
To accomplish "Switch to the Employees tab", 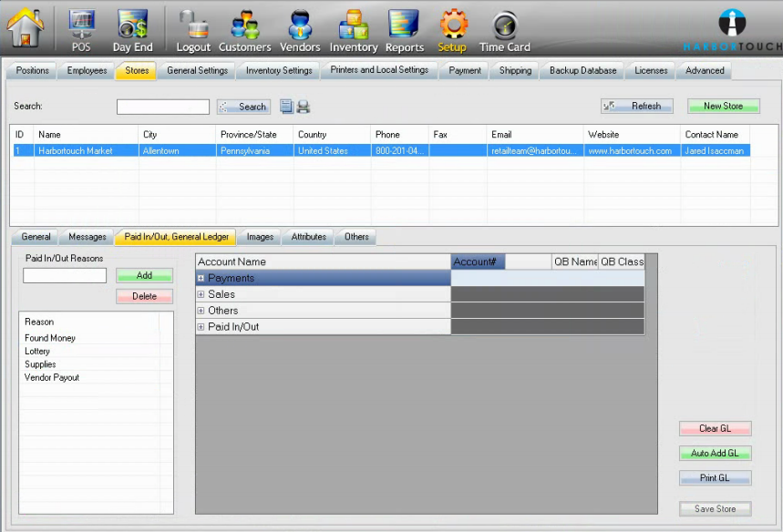I will click(x=87, y=70).
